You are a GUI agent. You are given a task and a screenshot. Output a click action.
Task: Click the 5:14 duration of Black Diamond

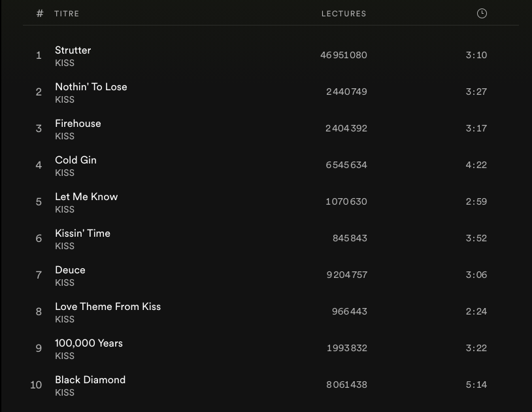coord(476,385)
